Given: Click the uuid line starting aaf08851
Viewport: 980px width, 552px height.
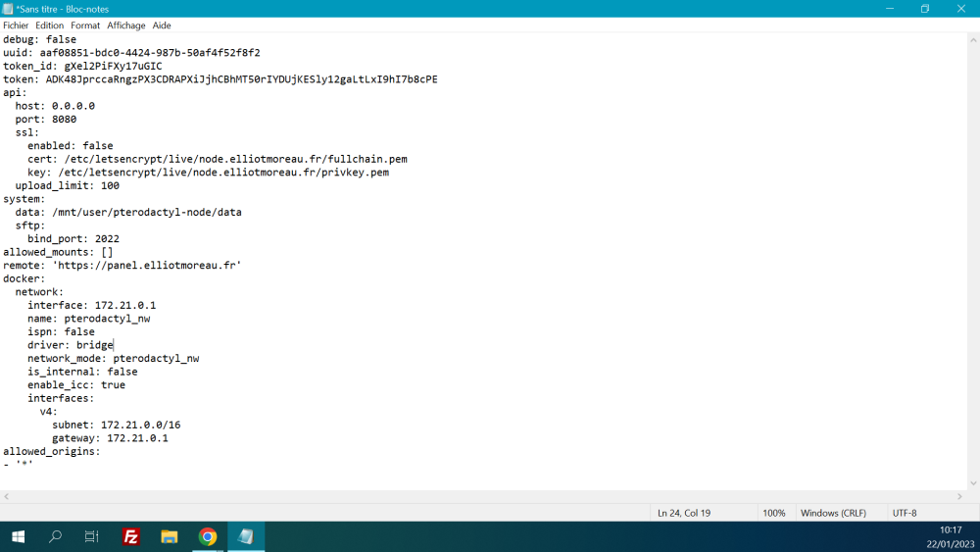Looking at the screenshot, I should click(x=131, y=53).
